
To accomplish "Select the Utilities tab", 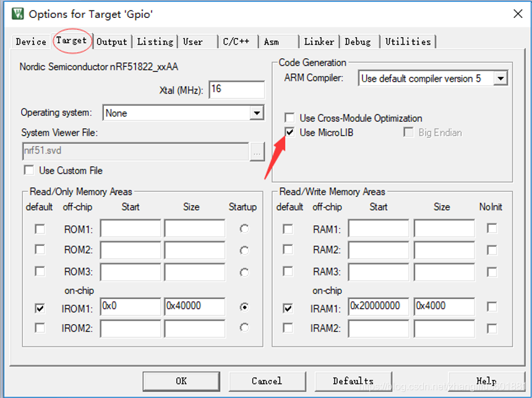I will (408, 41).
